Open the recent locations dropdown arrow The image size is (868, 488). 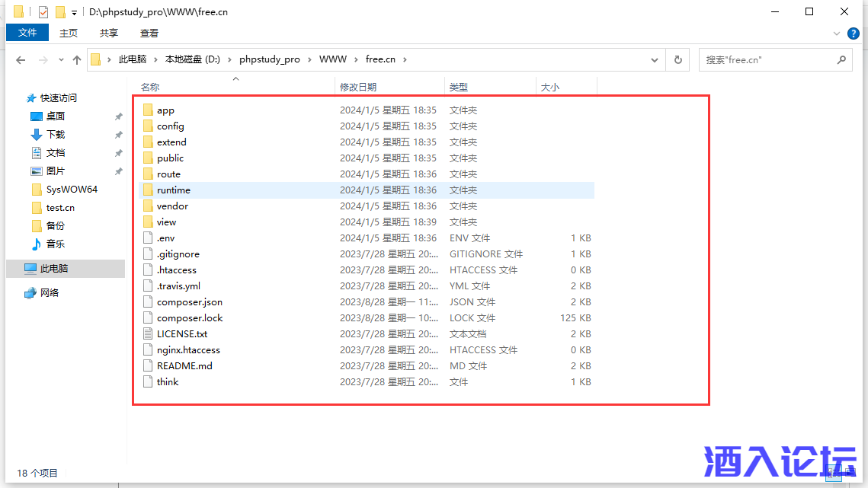click(59, 59)
